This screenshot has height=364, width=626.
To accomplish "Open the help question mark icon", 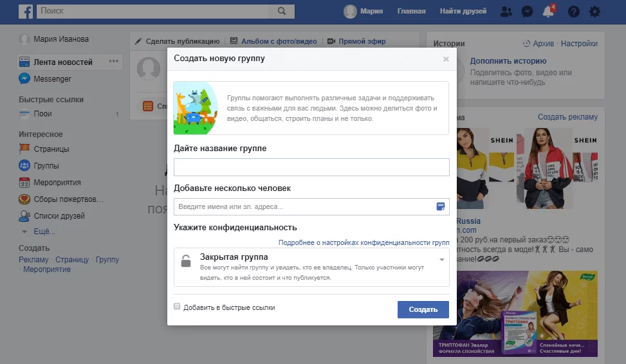I will (x=574, y=12).
